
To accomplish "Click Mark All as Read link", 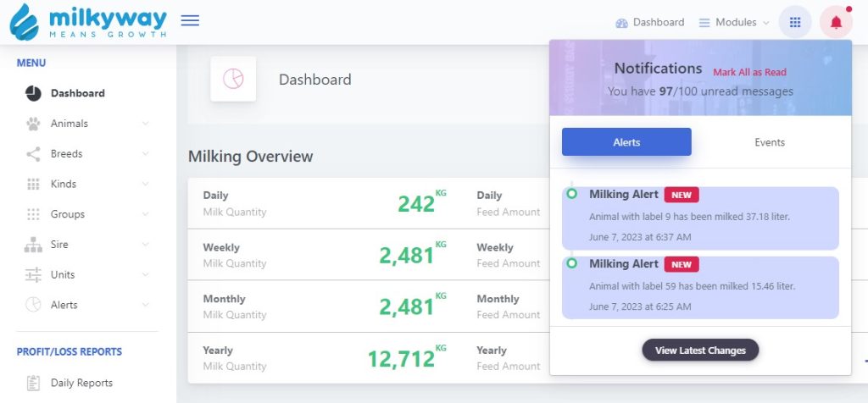I will tap(749, 73).
